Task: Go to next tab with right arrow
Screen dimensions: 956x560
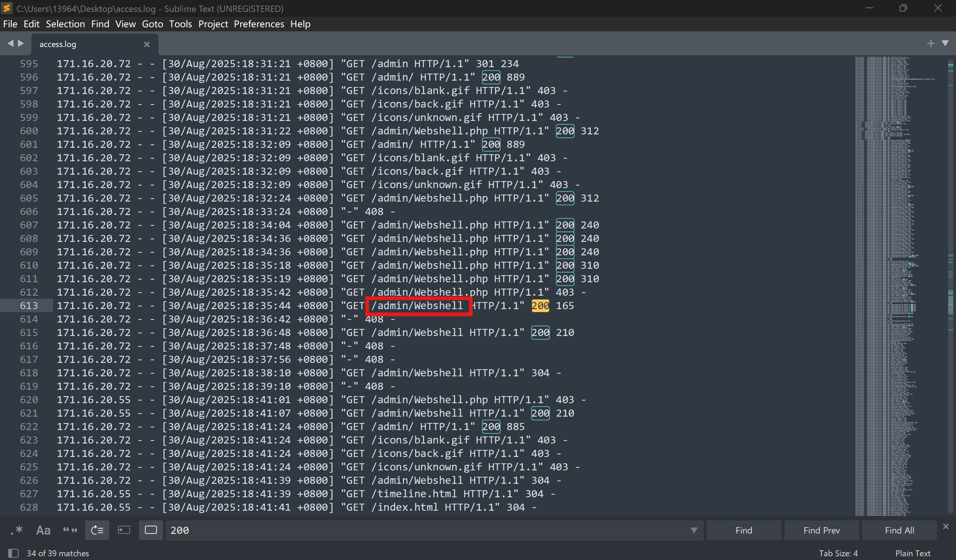Action: [21, 43]
